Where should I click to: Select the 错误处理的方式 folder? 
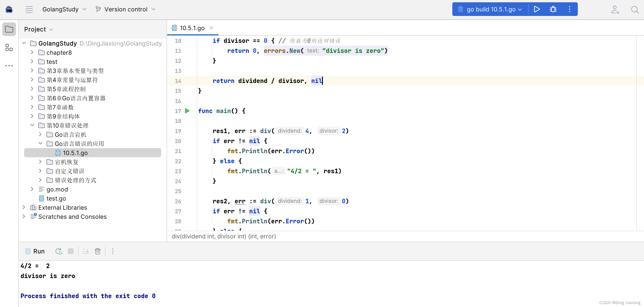point(75,180)
